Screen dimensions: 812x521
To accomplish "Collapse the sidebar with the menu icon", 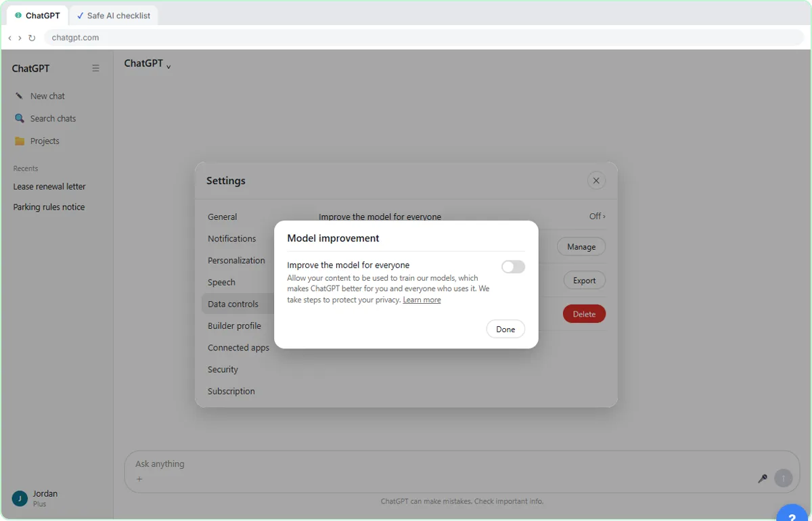I will pyautogui.click(x=95, y=68).
